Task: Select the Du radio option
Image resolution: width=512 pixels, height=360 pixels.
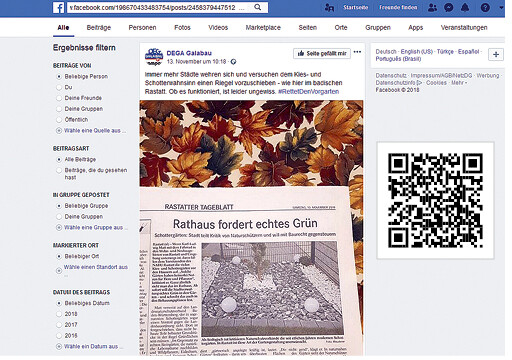Action: tap(59, 87)
